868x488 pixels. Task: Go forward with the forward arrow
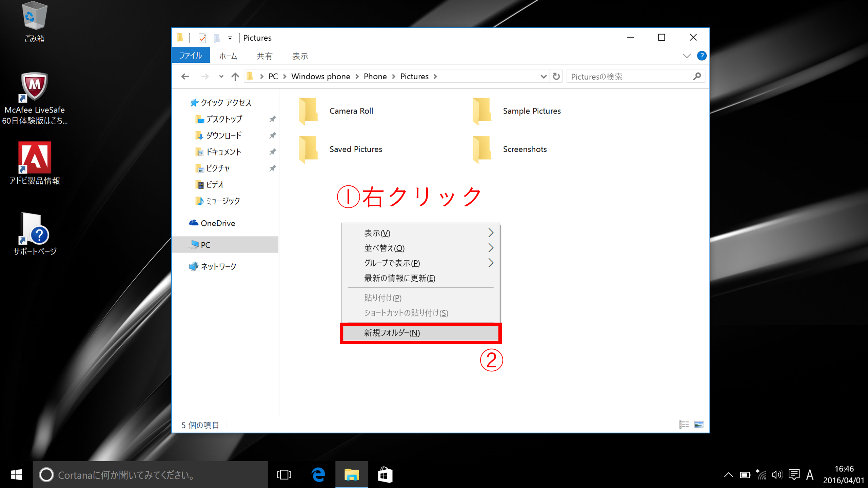point(204,77)
